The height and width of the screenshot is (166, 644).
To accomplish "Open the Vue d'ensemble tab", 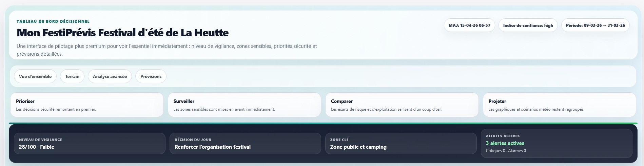I will [x=35, y=76].
